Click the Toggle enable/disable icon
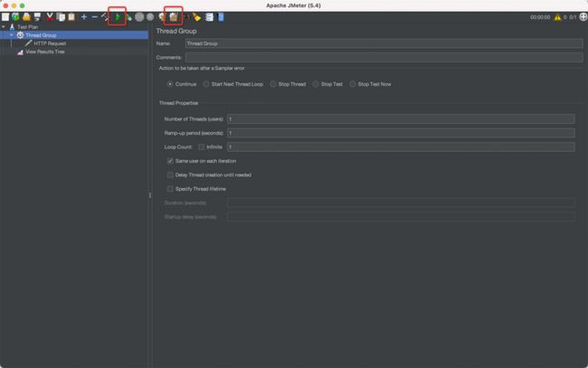The width and height of the screenshot is (588, 368). pyautogui.click(x=105, y=17)
